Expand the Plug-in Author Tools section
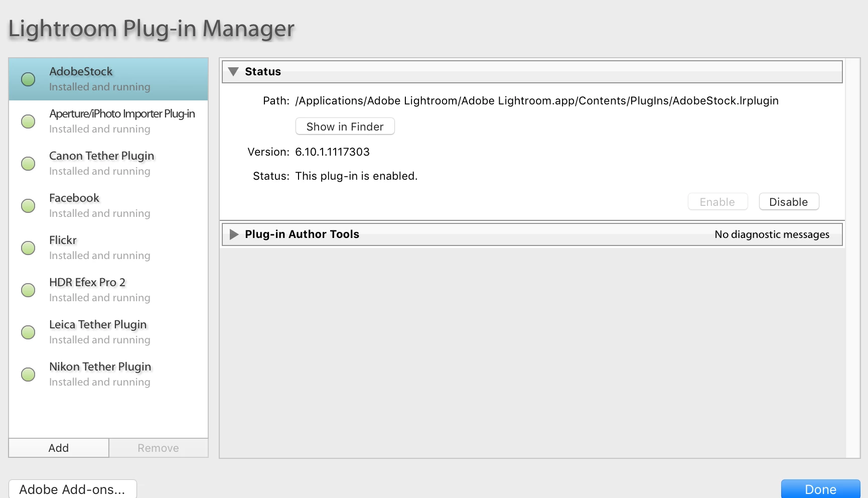The width and height of the screenshot is (868, 498). (x=234, y=234)
